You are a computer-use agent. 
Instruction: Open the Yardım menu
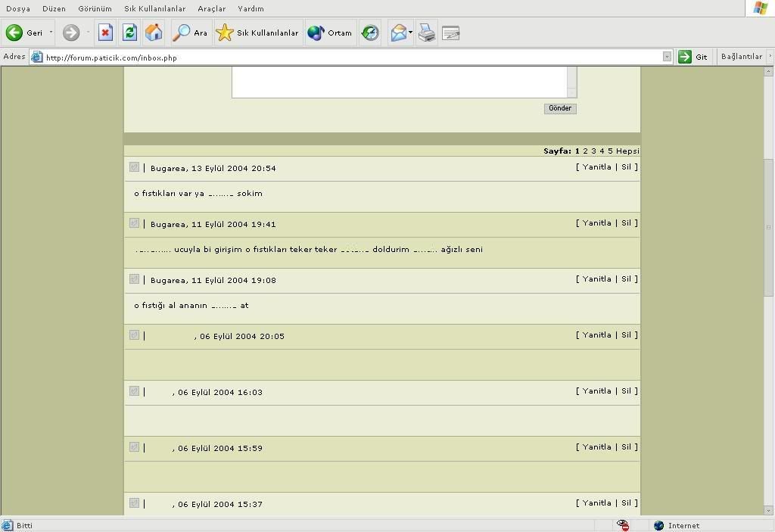pos(251,9)
